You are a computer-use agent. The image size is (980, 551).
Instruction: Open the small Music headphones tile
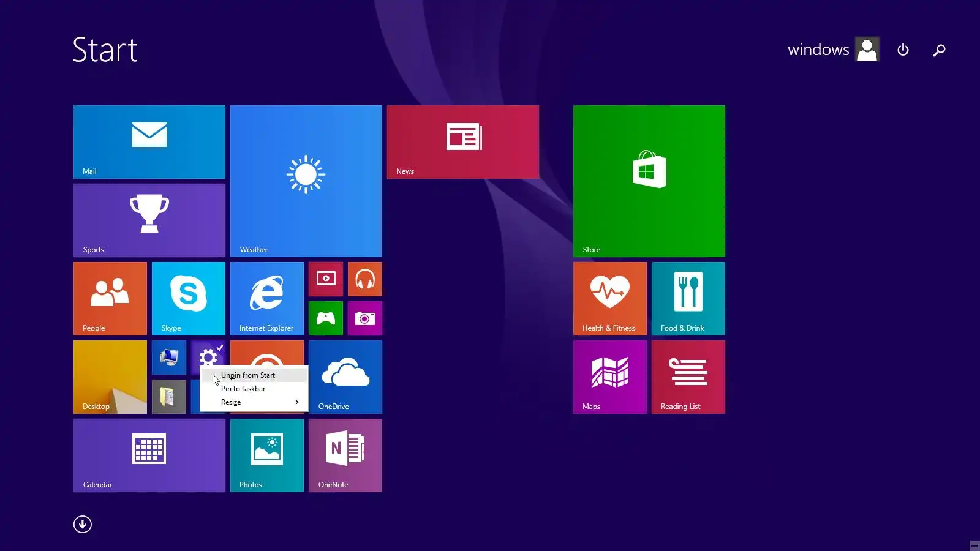point(365,279)
